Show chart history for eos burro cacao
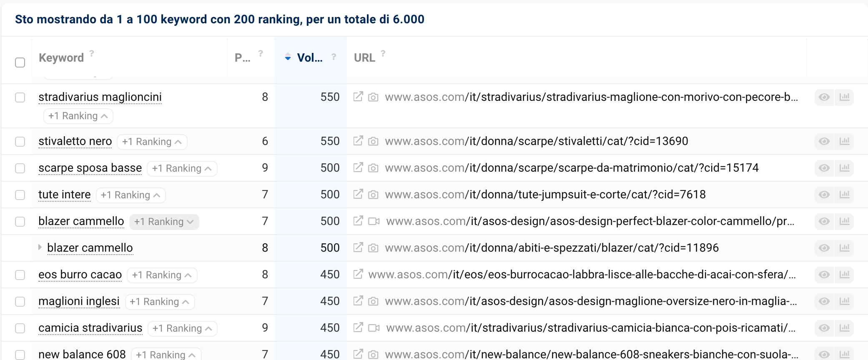Image resolution: width=868 pixels, height=360 pixels. coord(844,275)
